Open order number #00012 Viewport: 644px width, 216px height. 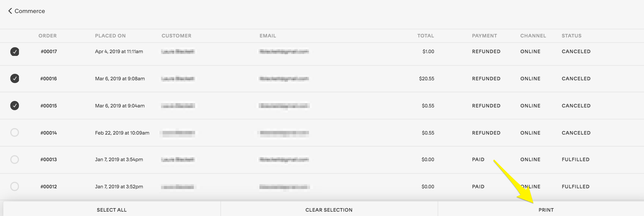(x=48, y=187)
